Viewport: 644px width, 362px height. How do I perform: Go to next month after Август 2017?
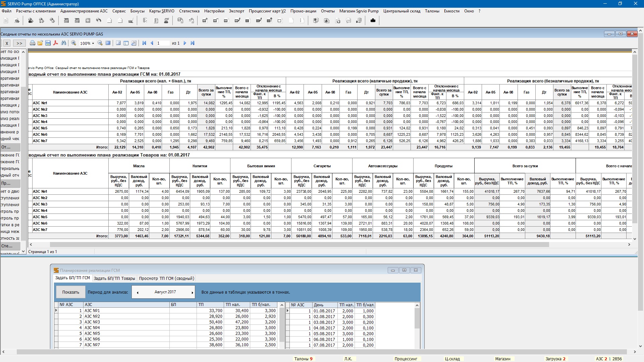click(192, 293)
